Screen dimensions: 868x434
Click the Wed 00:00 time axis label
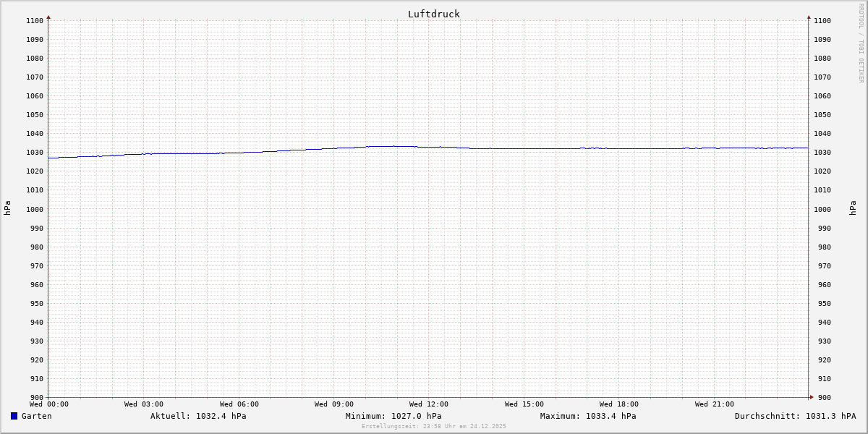[48, 404]
